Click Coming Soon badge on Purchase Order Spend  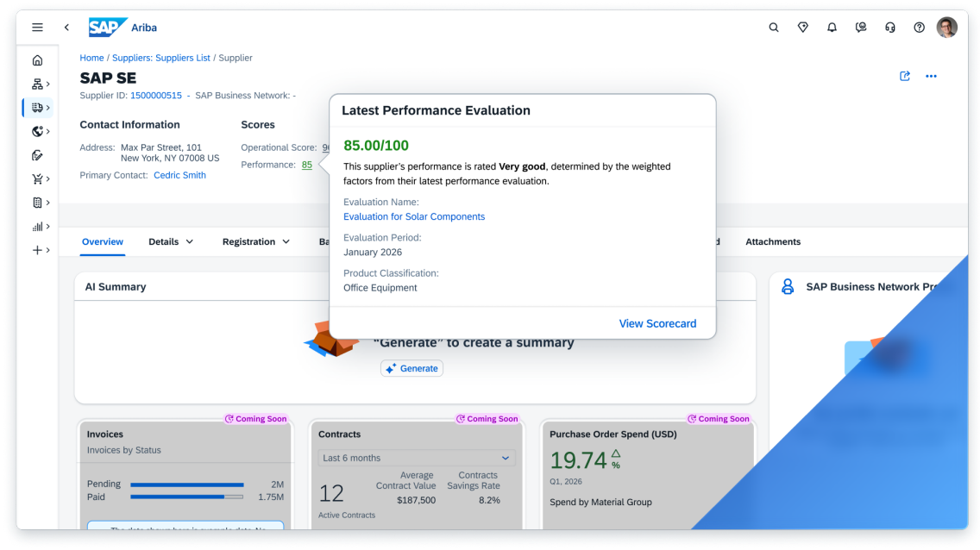click(x=718, y=419)
